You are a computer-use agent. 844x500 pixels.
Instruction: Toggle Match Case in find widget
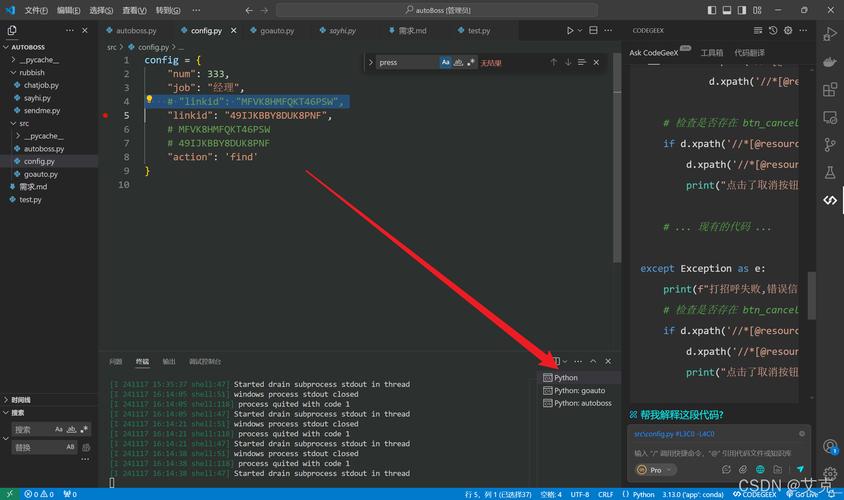pyautogui.click(x=446, y=62)
